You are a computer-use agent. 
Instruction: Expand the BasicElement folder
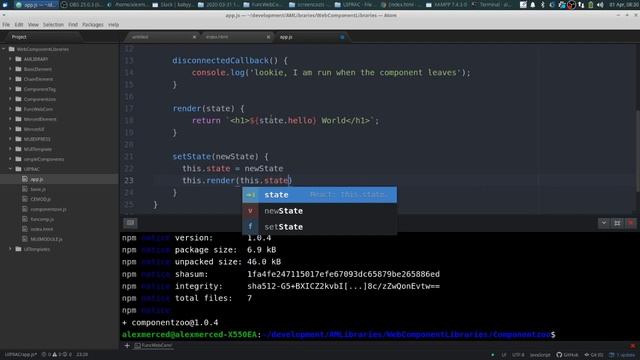click(x=11, y=69)
